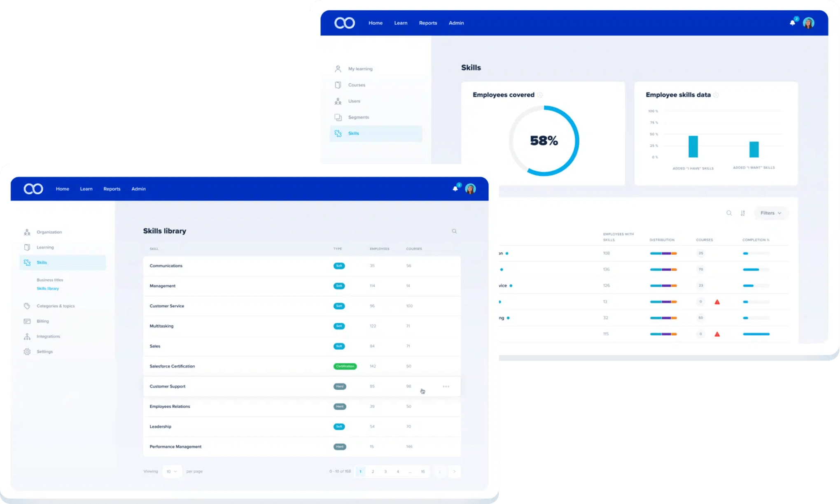Viewport: 840px width, 504px height.
Task: Click the Segments icon in the sidebar
Action: (x=338, y=117)
